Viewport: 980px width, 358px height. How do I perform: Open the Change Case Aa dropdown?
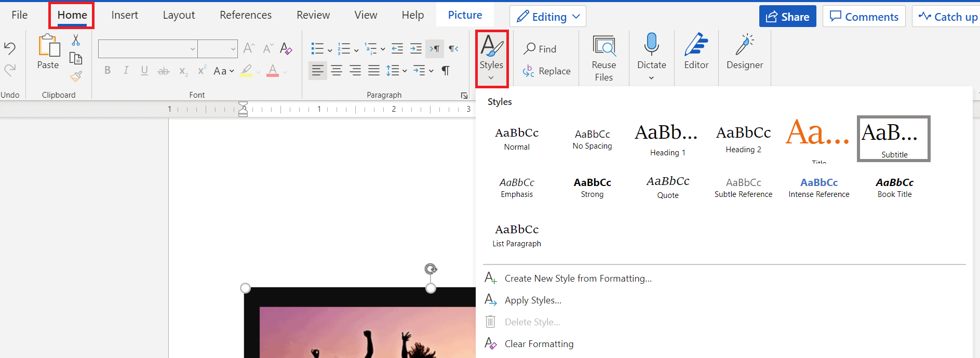click(x=224, y=71)
